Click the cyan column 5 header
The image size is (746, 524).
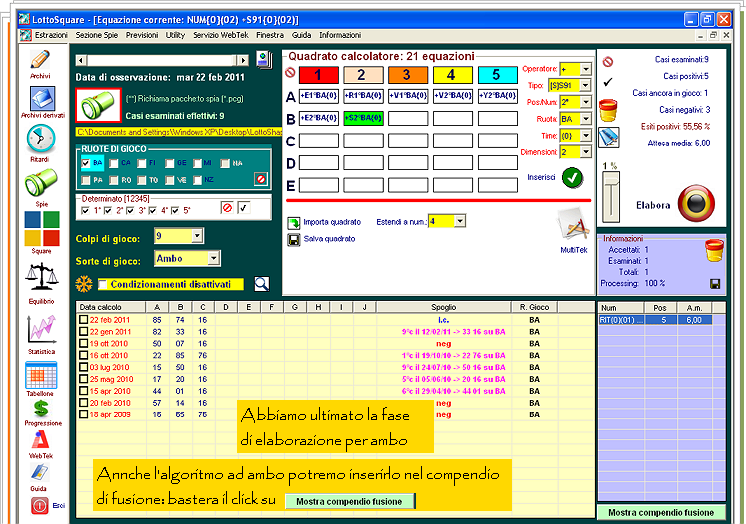pyautogui.click(x=498, y=75)
